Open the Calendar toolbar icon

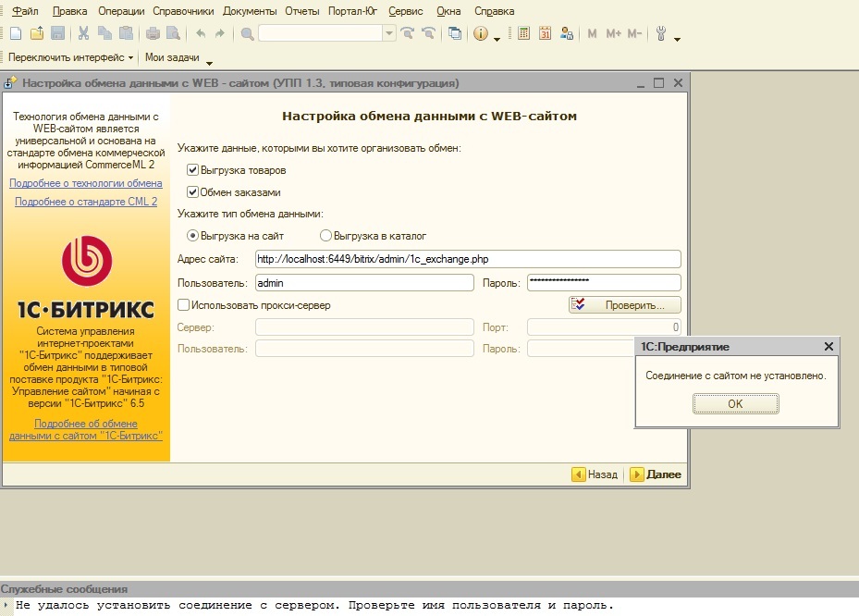(546, 33)
